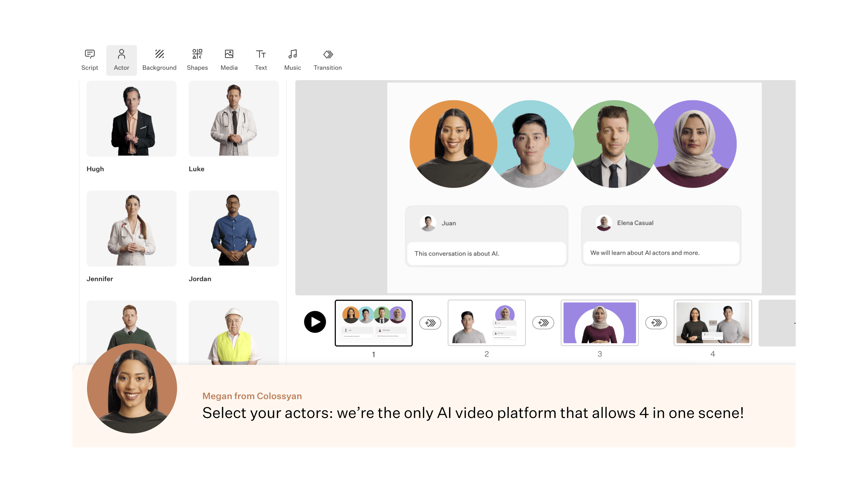Click Juan's script text field
868x488 pixels.
[486, 253]
